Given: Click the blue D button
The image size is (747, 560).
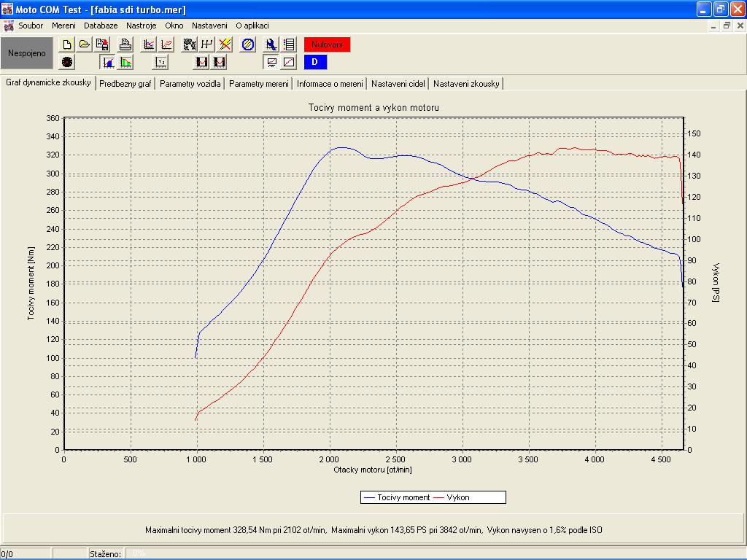Looking at the screenshot, I should tap(315, 62).
